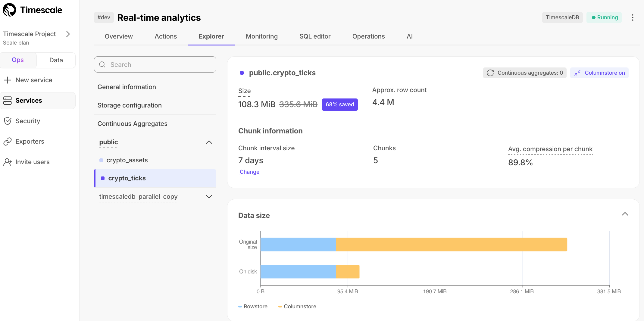Screen dimensions: 644x321
Task: Click the Running status badge
Action: point(604,17)
